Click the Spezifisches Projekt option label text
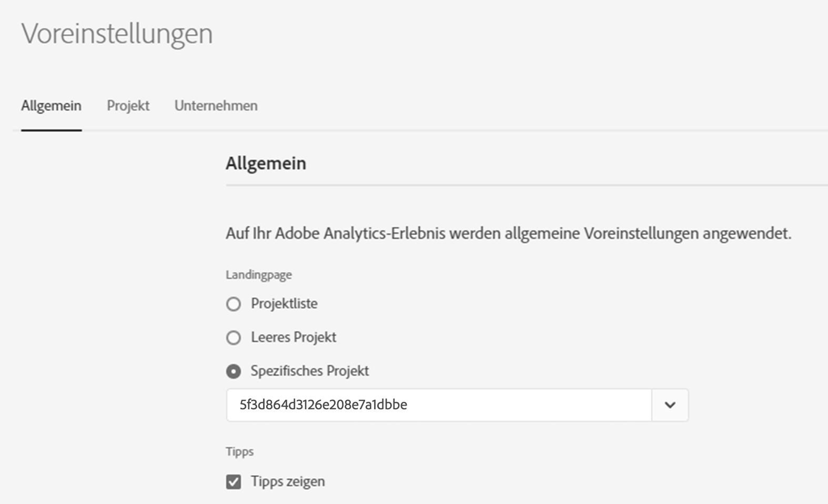The image size is (828, 504). click(310, 371)
